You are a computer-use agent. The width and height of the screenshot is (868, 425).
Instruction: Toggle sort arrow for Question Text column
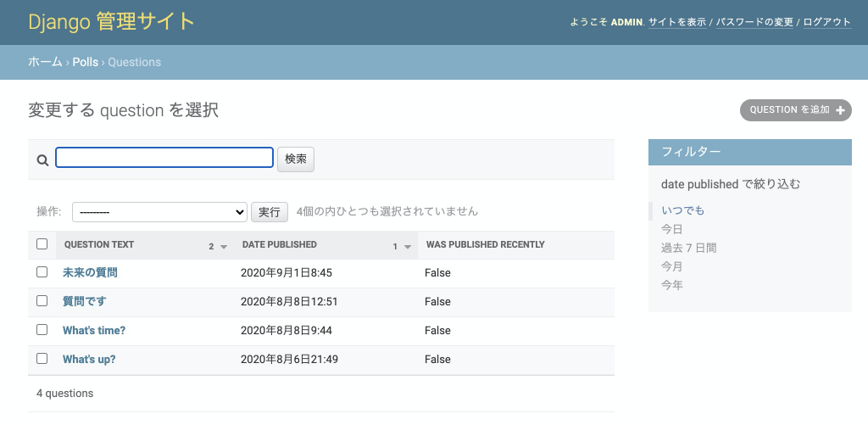pyautogui.click(x=224, y=247)
